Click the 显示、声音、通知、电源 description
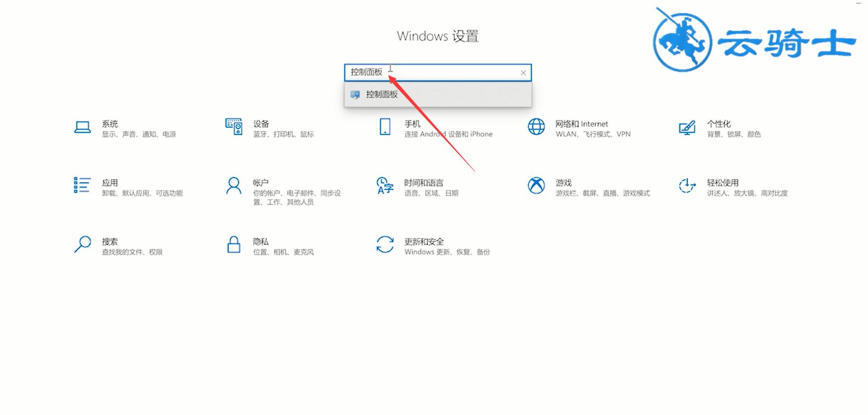 point(139,134)
